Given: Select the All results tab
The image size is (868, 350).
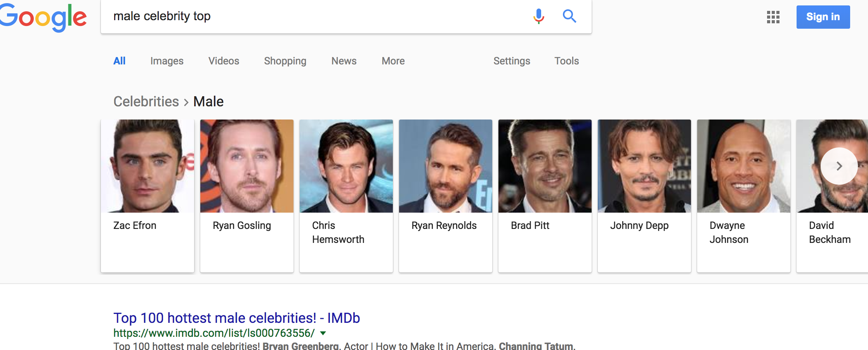Looking at the screenshot, I should coord(120,61).
